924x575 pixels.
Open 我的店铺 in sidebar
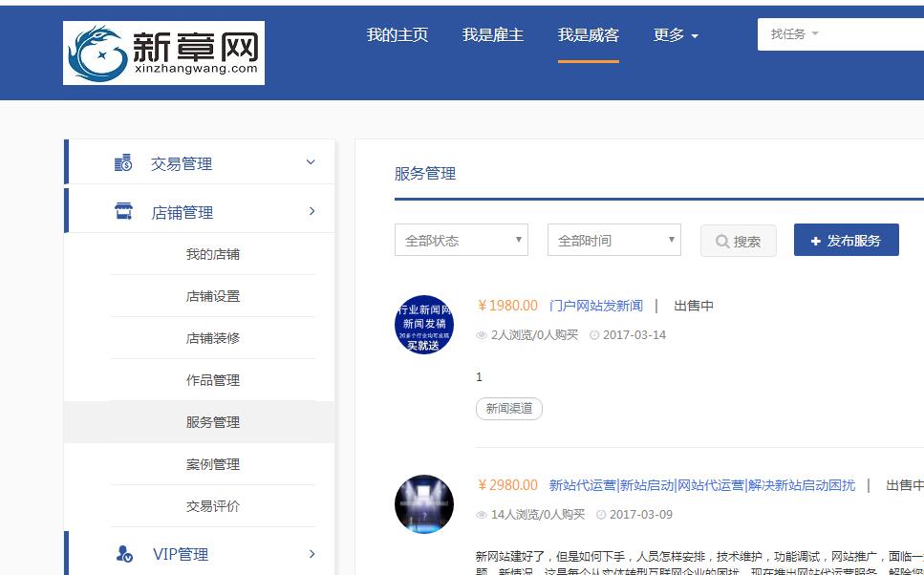(213, 254)
